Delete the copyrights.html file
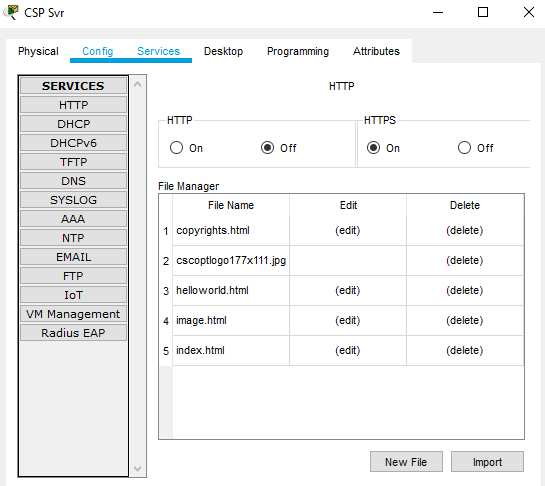The image size is (545, 486). [465, 230]
